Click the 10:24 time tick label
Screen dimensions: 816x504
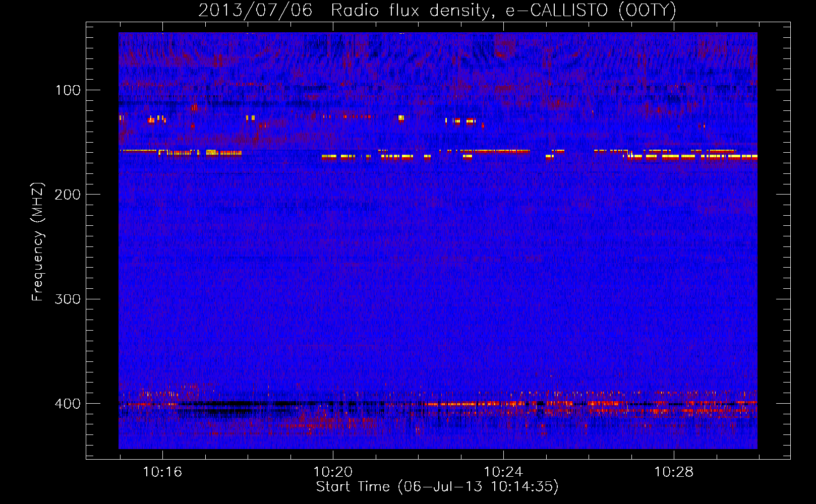(503, 472)
